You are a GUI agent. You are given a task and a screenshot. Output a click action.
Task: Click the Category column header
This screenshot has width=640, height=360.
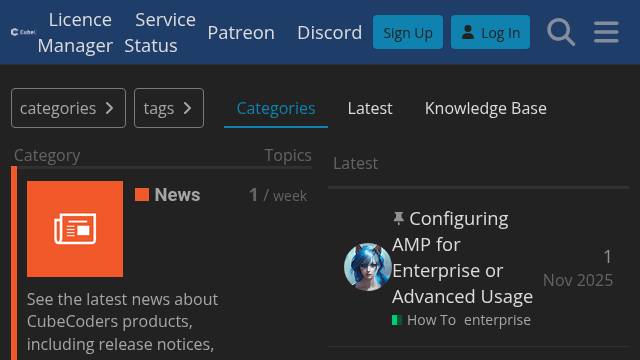(x=47, y=156)
